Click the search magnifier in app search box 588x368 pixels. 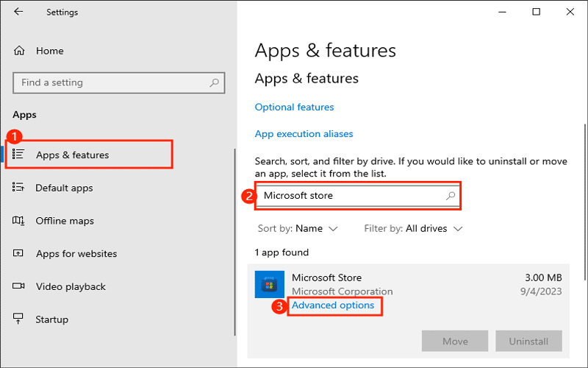(451, 196)
